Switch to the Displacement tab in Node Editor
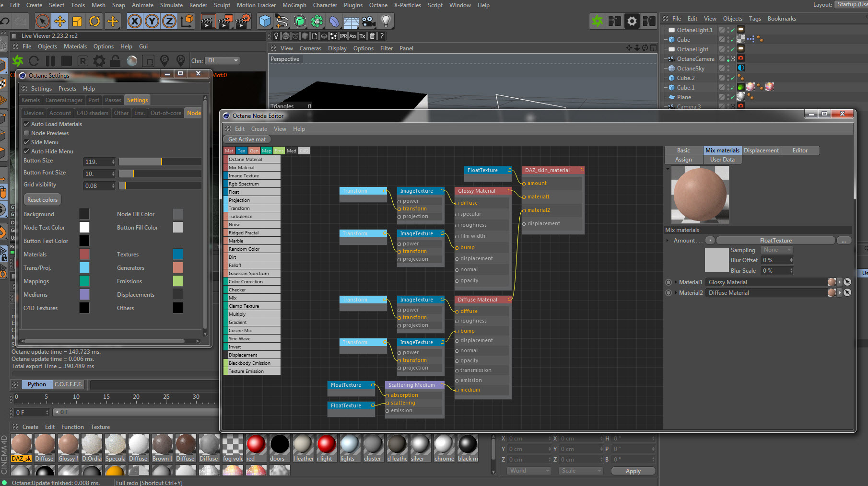This screenshot has height=486, width=868. (761, 150)
